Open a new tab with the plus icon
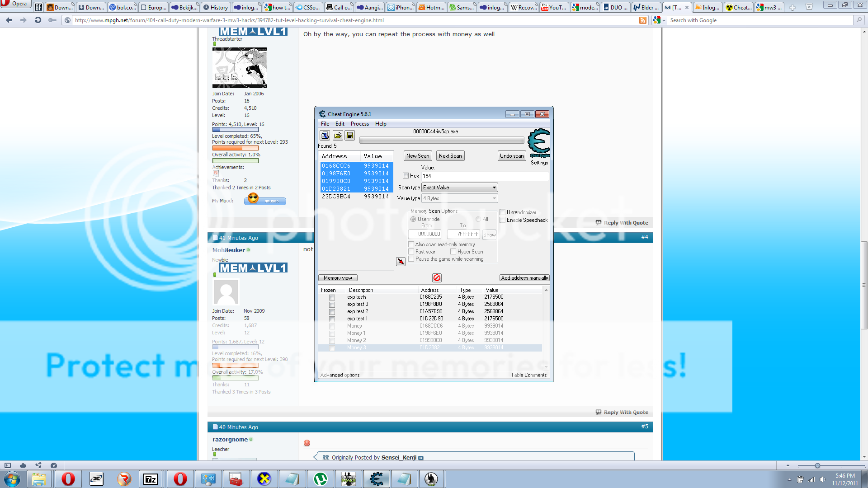868x488 pixels. 792,7
